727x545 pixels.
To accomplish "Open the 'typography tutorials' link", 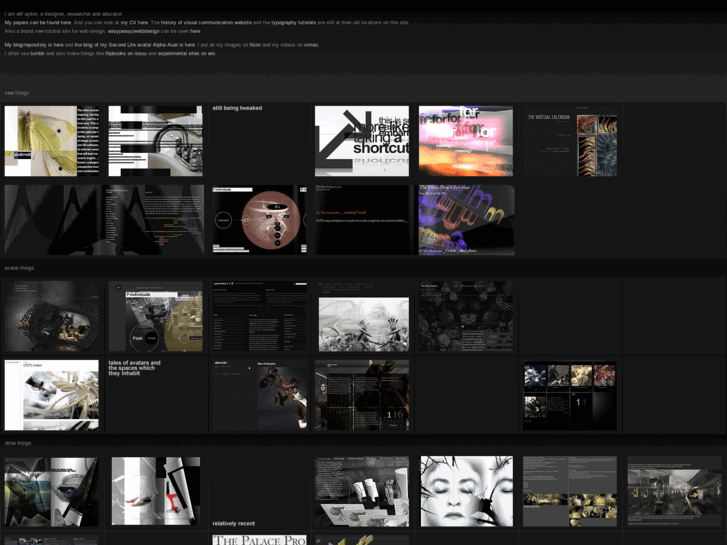I will pyautogui.click(x=295, y=21).
